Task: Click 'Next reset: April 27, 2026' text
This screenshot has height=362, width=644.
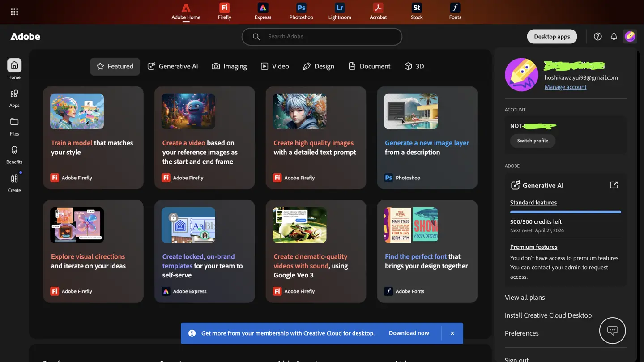Action: (x=537, y=230)
